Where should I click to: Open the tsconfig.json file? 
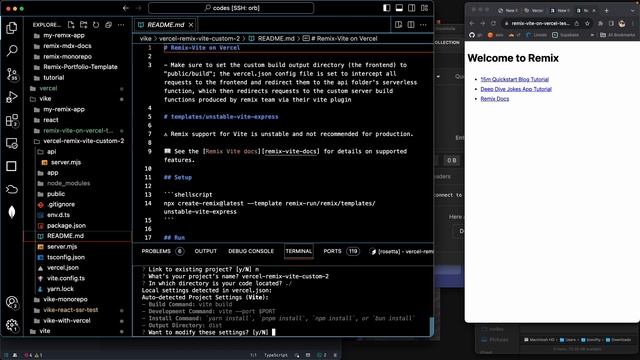coord(78,258)
